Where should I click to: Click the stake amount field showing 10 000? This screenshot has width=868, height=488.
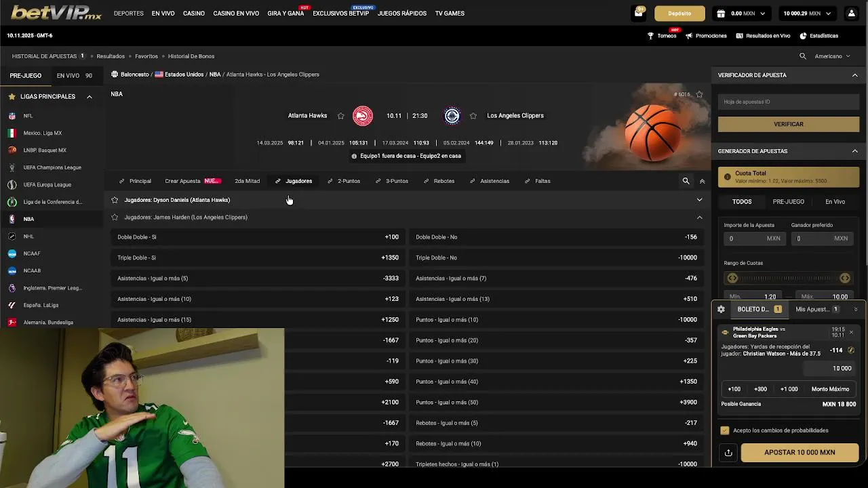tap(829, 368)
